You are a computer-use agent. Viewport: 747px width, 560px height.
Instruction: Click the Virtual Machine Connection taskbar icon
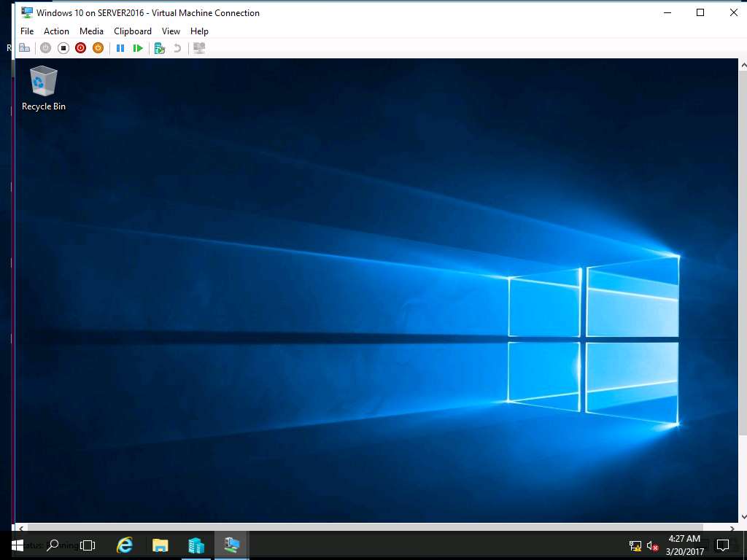pos(231,545)
